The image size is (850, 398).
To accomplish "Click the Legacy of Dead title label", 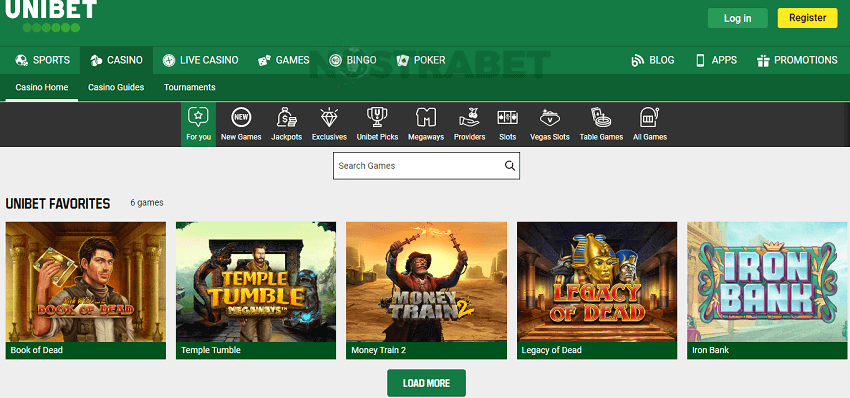I will click(551, 350).
